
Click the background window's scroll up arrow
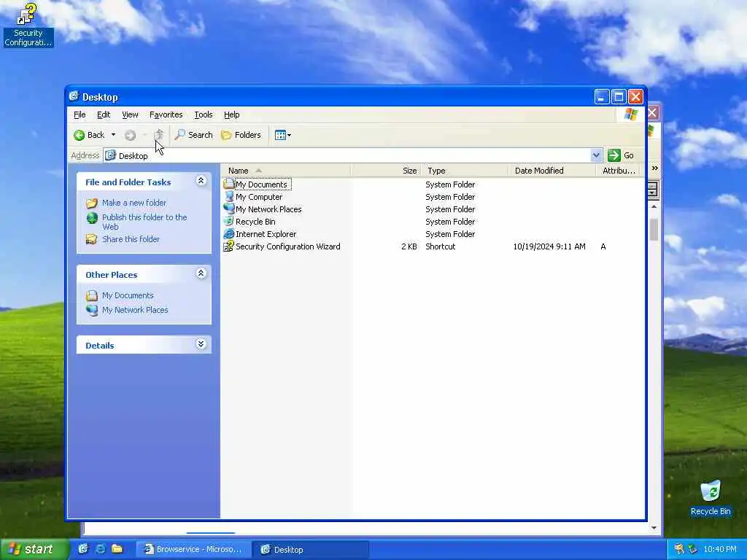tap(654, 206)
